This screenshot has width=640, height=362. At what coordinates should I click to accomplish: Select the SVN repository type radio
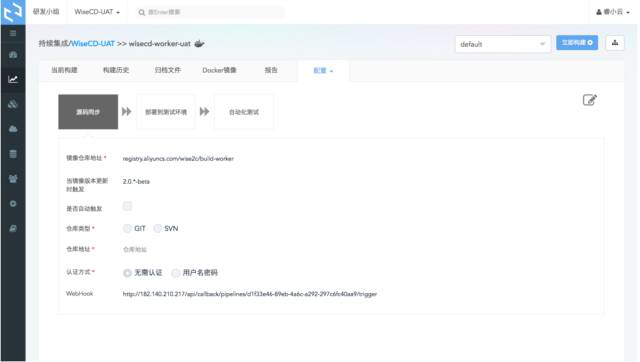pos(158,229)
